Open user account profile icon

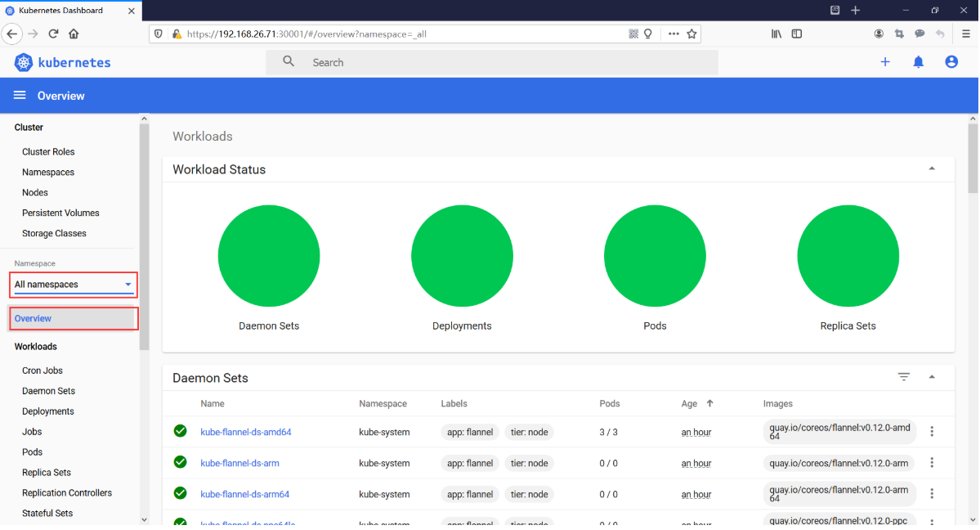click(x=951, y=61)
